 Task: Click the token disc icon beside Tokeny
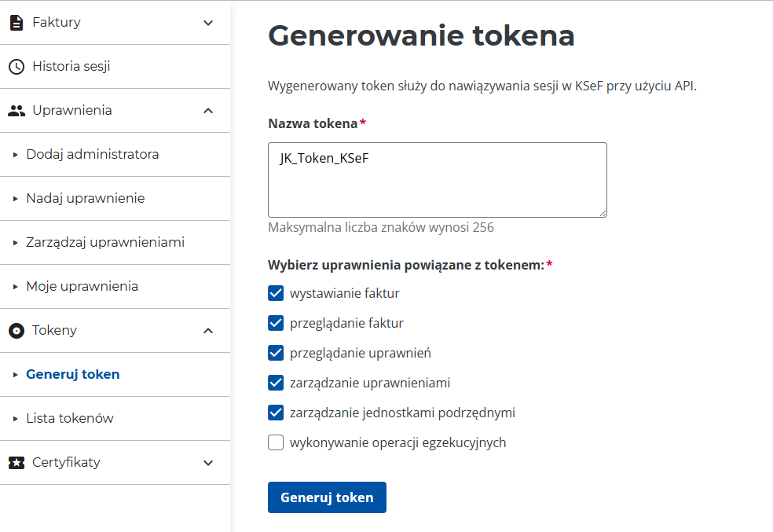pyautogui.click(x=17, y=330)
